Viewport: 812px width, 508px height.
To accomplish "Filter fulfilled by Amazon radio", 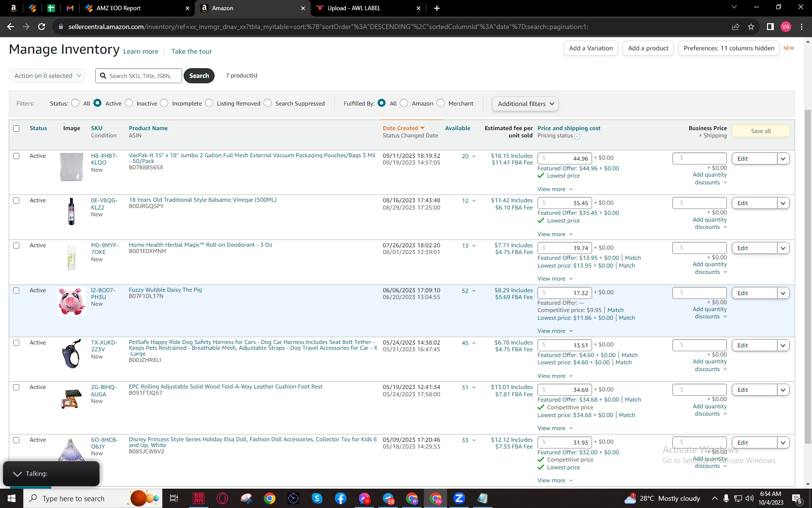I will click(x=404, y=103).
